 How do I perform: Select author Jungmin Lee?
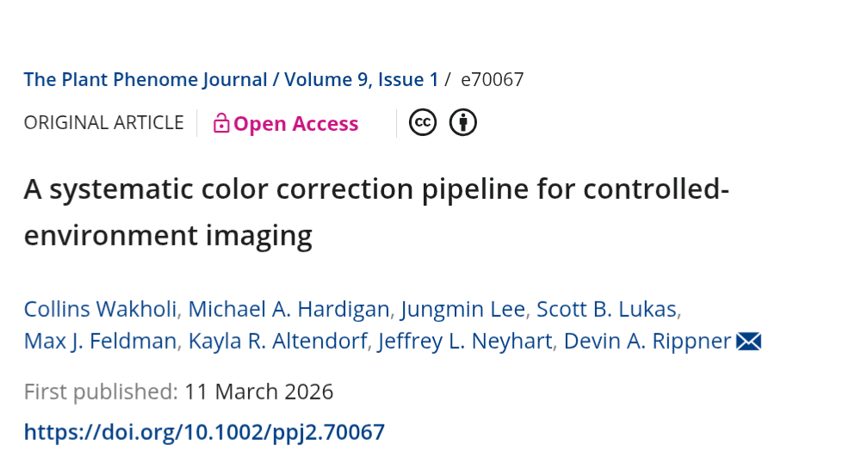point(463,309)
